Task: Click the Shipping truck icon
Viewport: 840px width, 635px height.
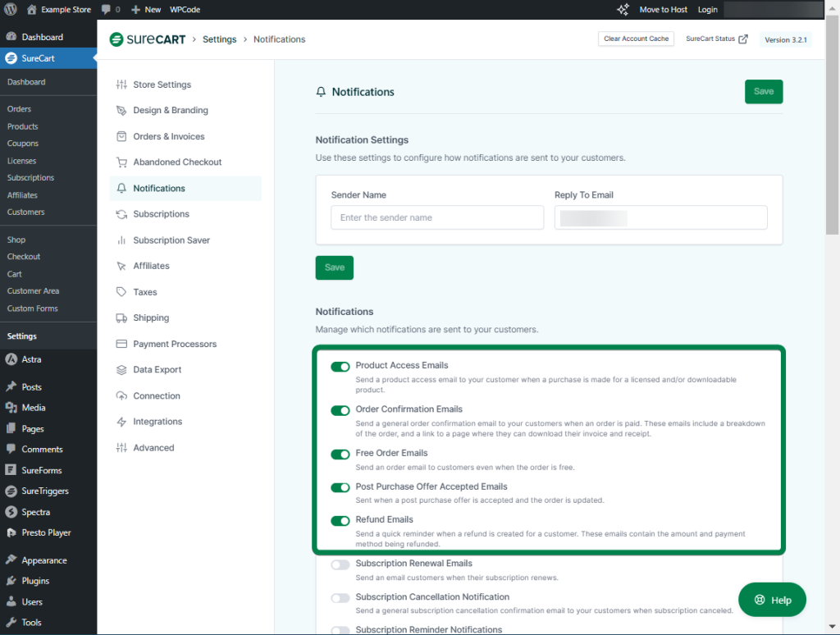Action: [x=121, y=318]
